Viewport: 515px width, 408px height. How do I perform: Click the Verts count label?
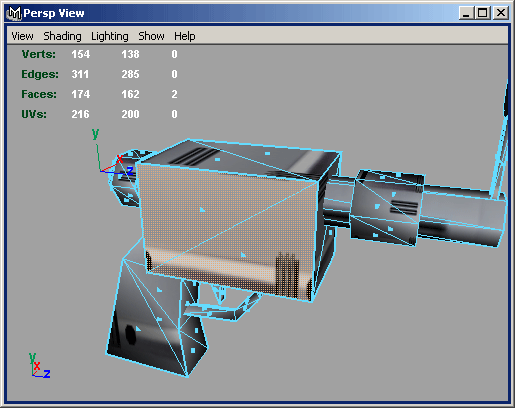click(39, 54)
